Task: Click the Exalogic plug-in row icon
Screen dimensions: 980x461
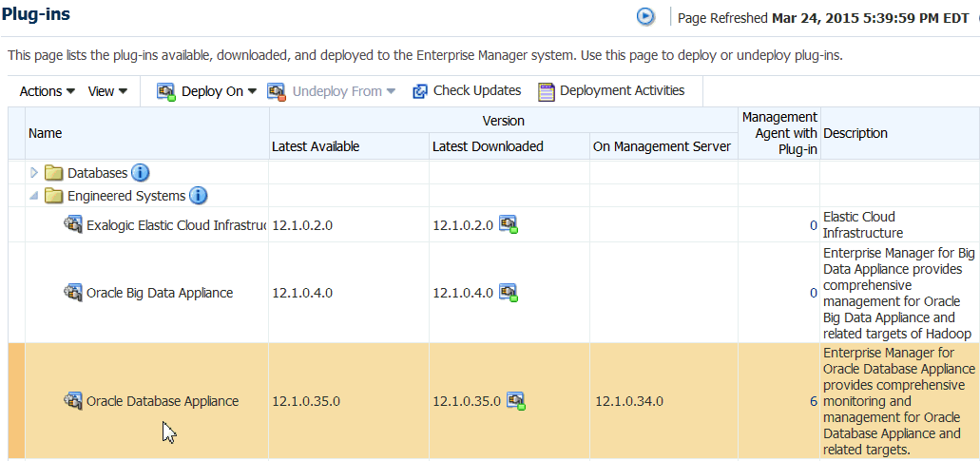Action: (x=73, y=225)
